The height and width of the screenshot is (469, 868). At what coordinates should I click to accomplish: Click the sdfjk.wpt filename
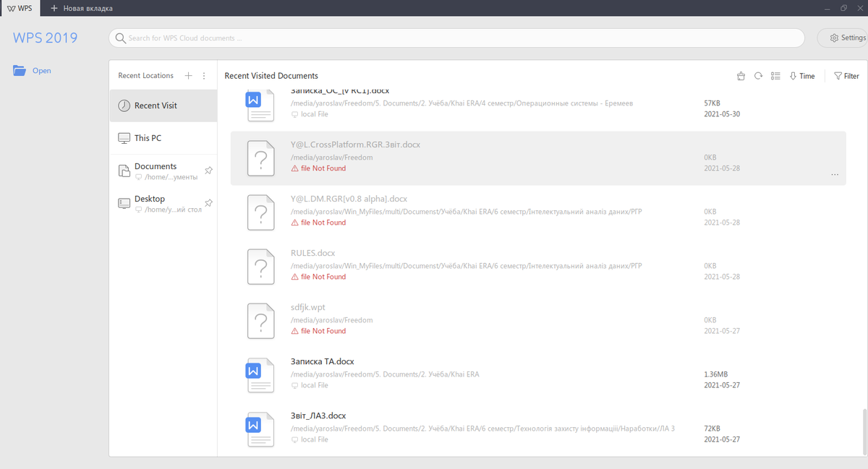pos(308,307)
